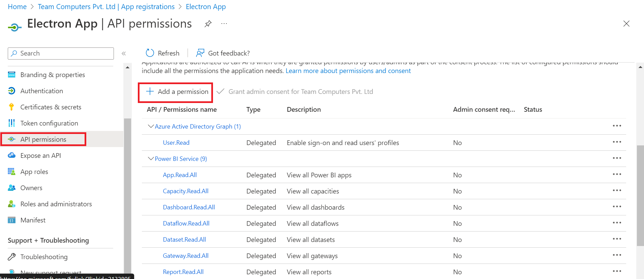This screenshot has height=279, width=644.
Task: Click the Got feedback person icon
Action: coord(200,53)
